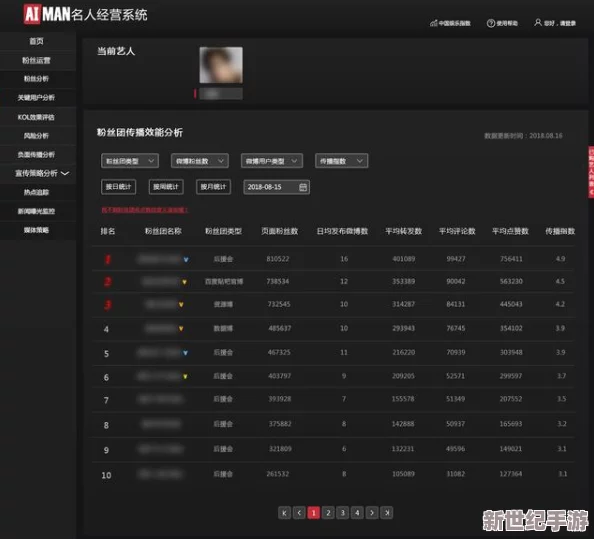This screenshot has width=594, height=539.
Task: Click the 粉丝团名称 column header
Action: click(164, 231)
